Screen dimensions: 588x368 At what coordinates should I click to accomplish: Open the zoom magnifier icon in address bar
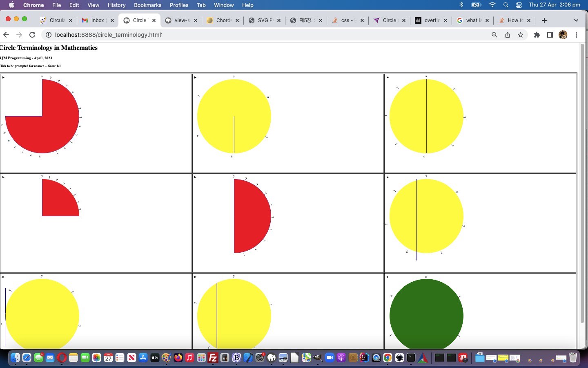tap(494, 35)
